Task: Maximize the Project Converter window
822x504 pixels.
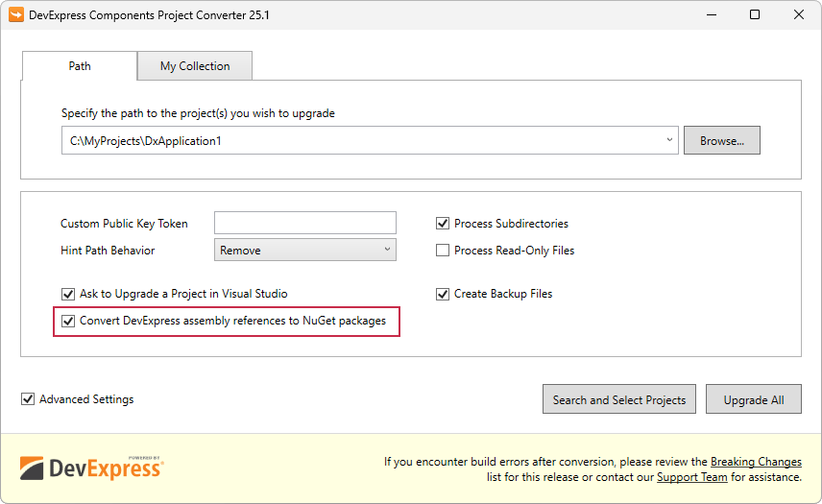Action: coord(755,14)
